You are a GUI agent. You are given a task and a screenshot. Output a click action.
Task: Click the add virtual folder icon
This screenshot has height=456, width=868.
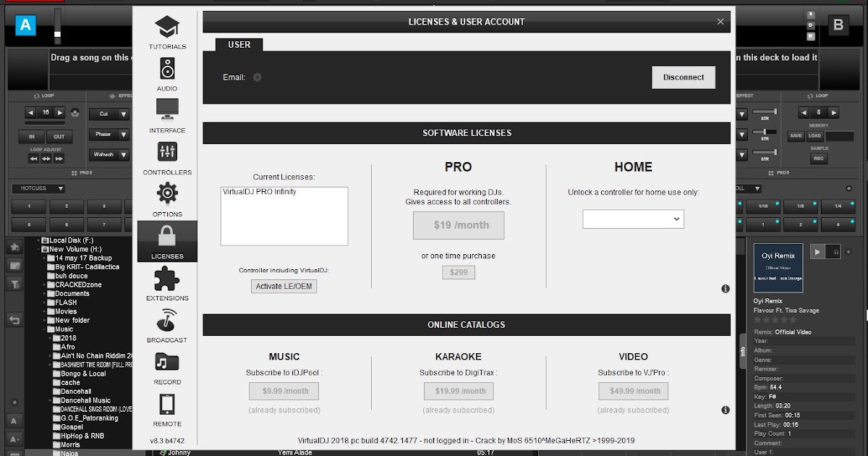click(14, 266)
